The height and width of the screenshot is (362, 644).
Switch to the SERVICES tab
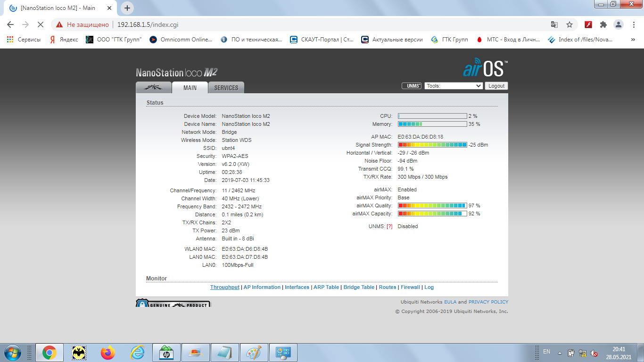(x=226, y=88)
